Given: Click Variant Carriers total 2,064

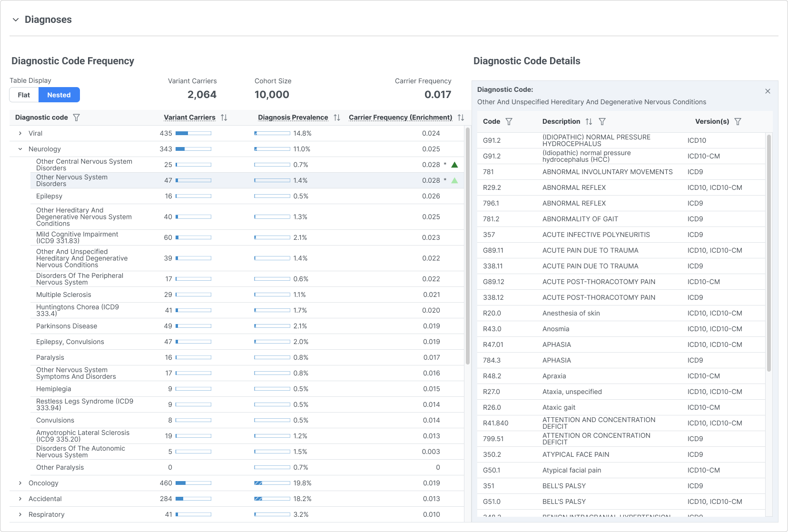Looking at the screenshot, I should click(202, 95).
